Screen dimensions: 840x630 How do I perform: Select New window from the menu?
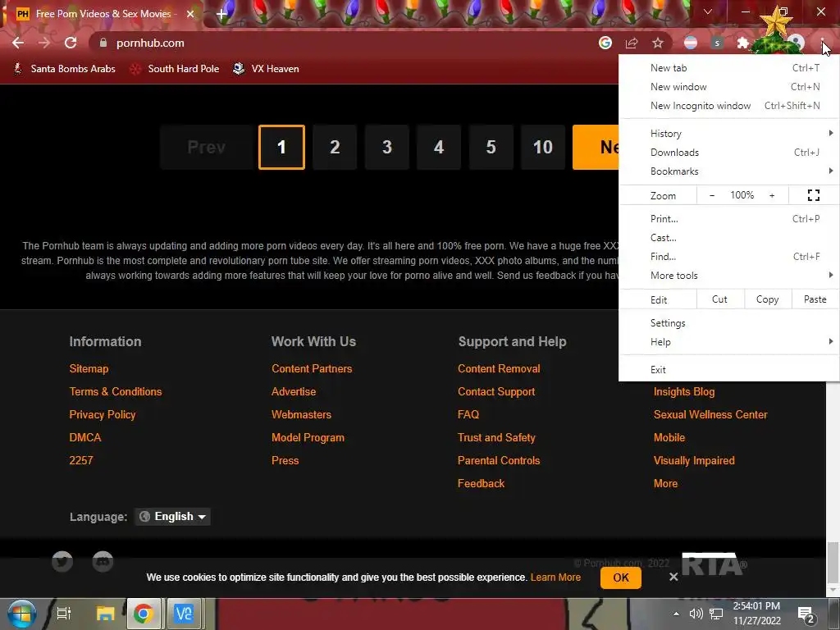point(728,87)
